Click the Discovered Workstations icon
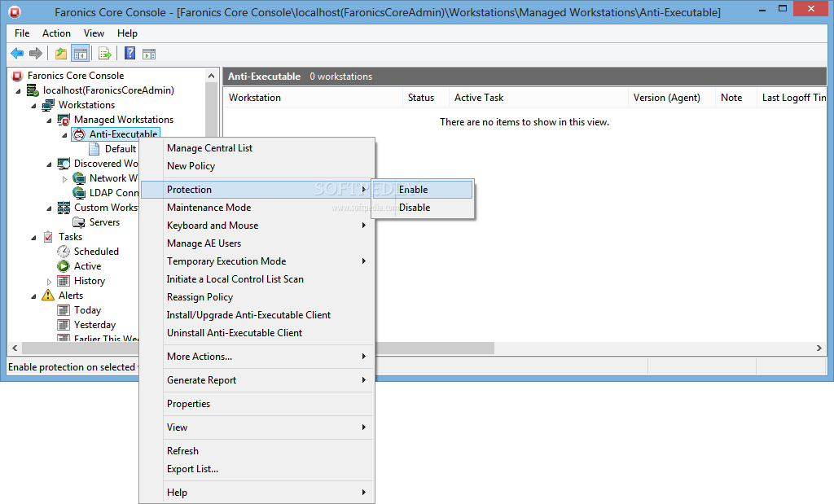The image size is (834, 504). [64, 163]
